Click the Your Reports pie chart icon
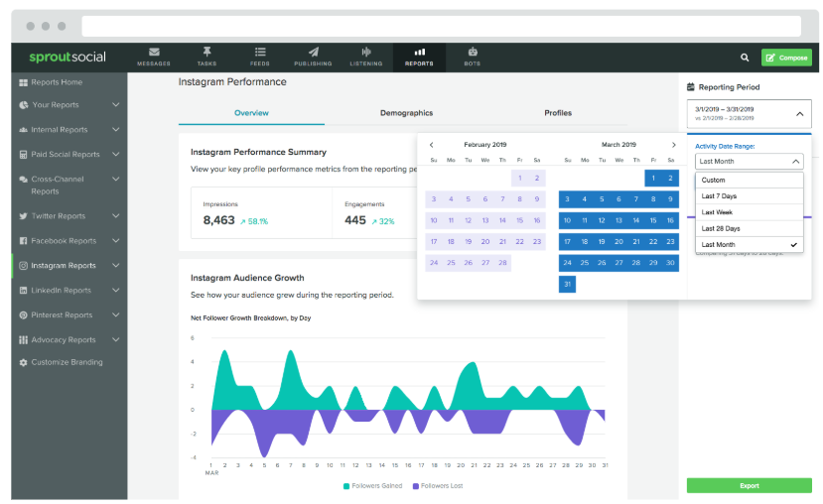This screenshot has height=504, width=823. (23, 105)
